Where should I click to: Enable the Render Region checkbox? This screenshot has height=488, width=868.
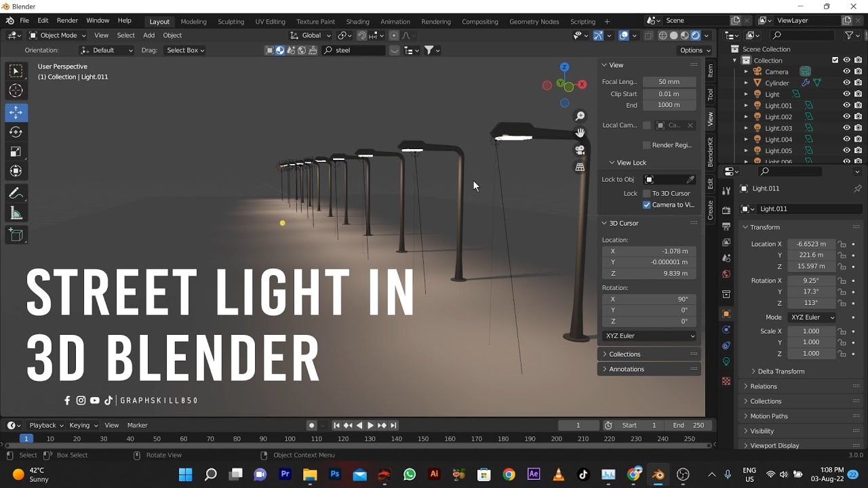tap(646, 145)
